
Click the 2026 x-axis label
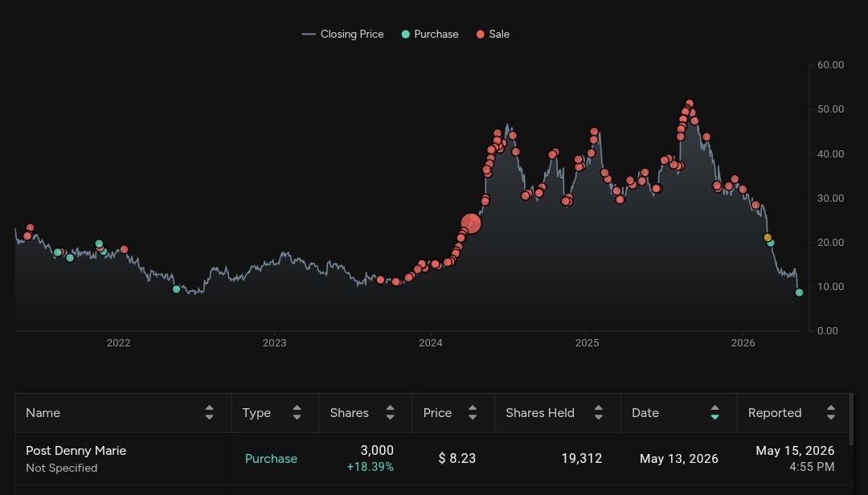[x=743, y=343]
